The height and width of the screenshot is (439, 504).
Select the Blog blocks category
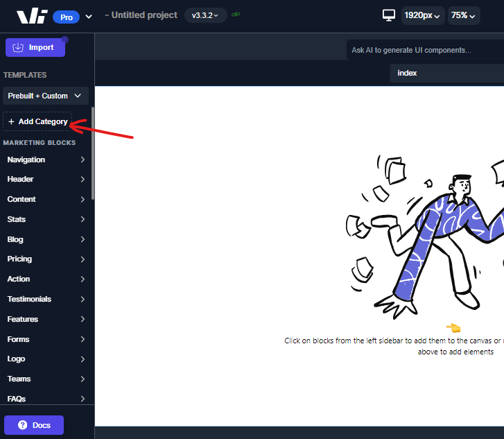point(46,239)
